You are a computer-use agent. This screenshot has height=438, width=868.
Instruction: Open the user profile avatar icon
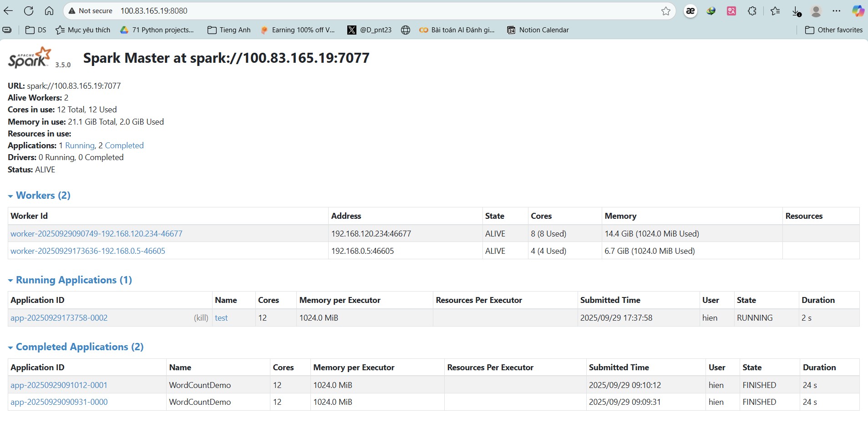coord(816,11)
